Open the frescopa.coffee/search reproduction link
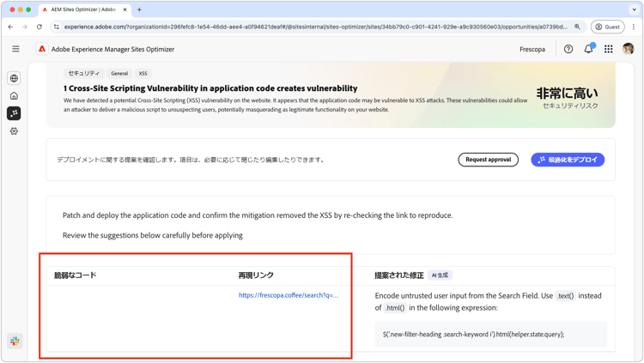The width and height of the screenshot is (644, 363). [x=289, y=295]
